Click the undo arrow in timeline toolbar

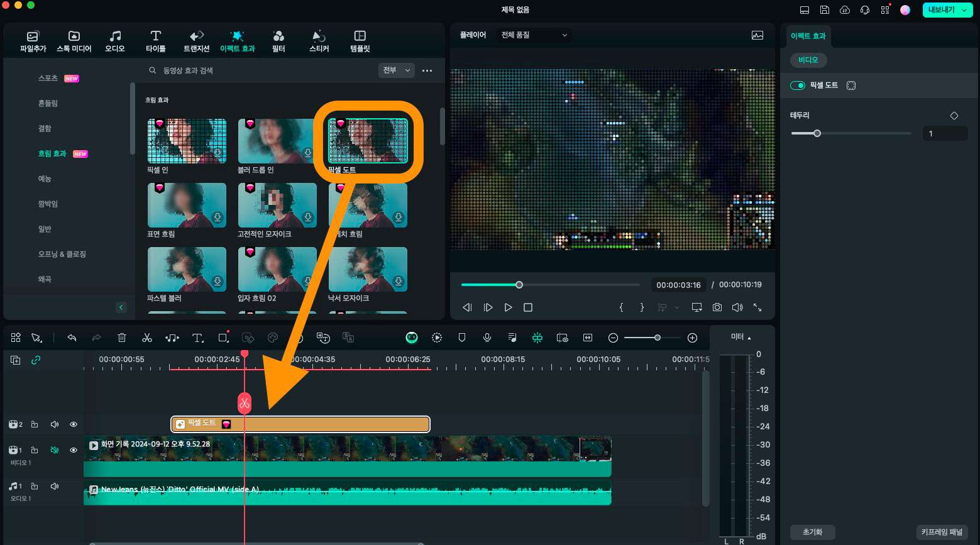click(x=72, y=338)
